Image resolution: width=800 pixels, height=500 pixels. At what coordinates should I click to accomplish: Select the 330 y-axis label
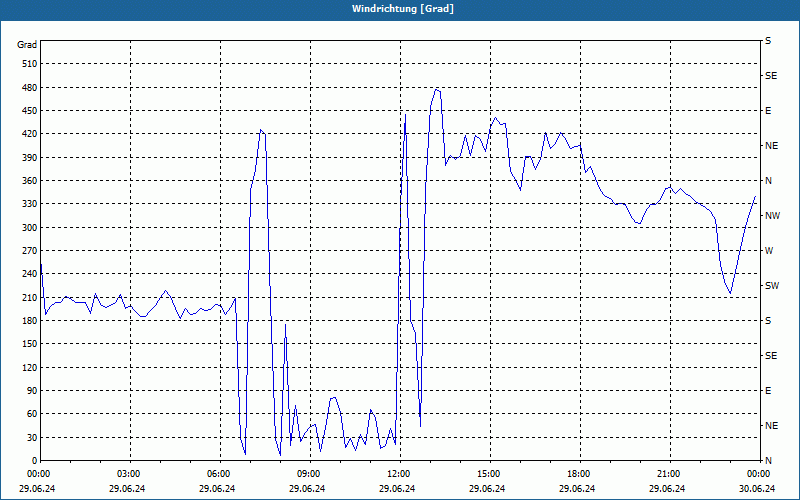click(30, 204)
